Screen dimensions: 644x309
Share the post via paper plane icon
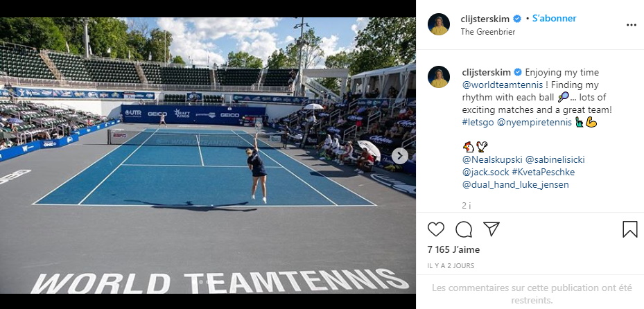491,229
